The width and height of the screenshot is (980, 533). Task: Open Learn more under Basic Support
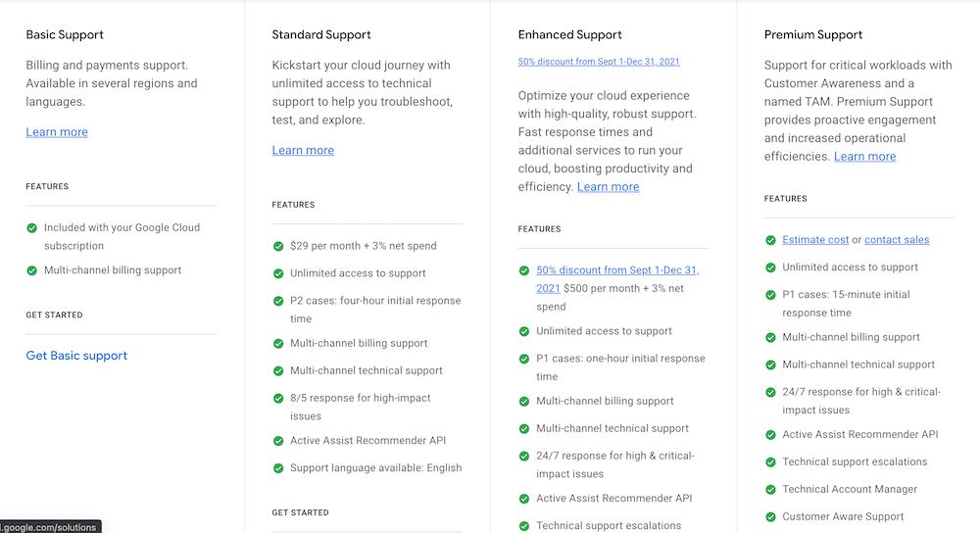[x=57, y=132]
